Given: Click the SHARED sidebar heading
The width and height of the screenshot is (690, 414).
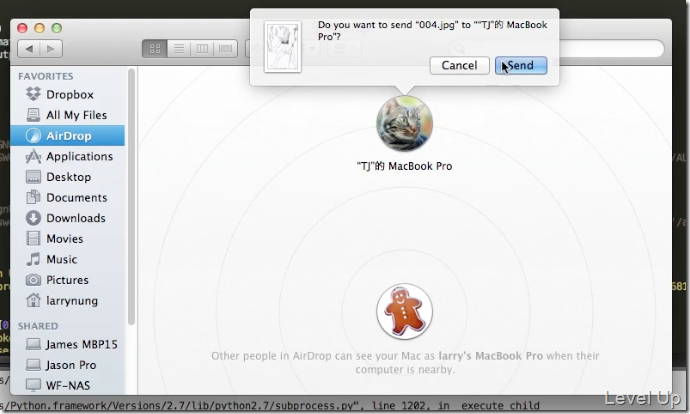Looking at the screenshot, I should pos(38,326).
